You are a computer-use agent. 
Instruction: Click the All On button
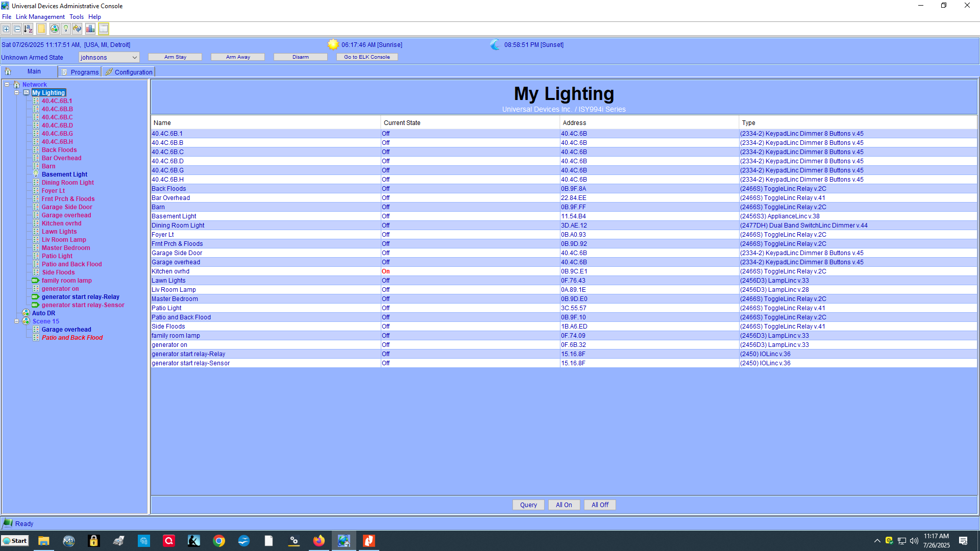(x=564, y=505)
